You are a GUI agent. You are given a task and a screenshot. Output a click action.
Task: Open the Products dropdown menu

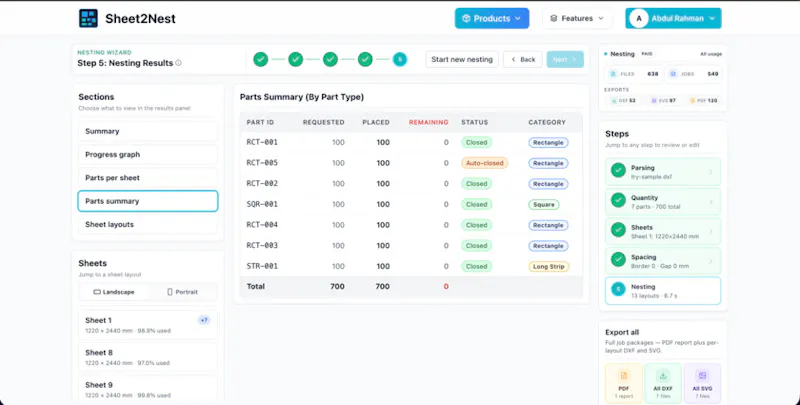pos(492,18)
